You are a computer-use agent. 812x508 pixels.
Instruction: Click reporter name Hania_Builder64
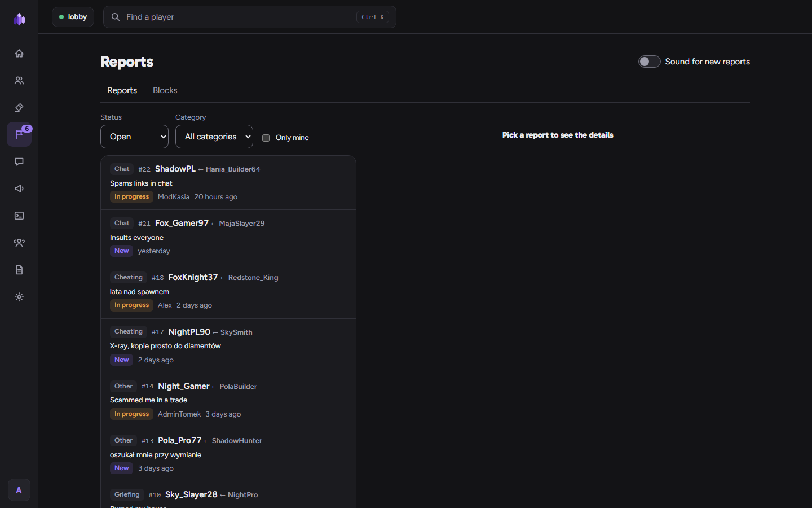click(233, 169)
